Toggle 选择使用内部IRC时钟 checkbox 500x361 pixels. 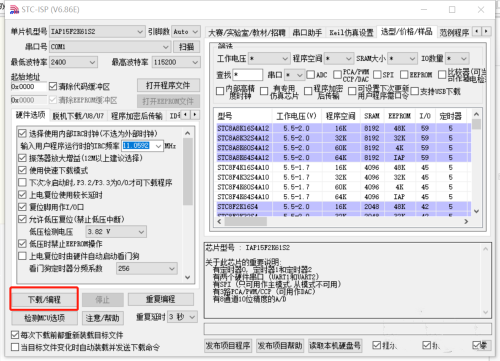(x=22, y=134)
